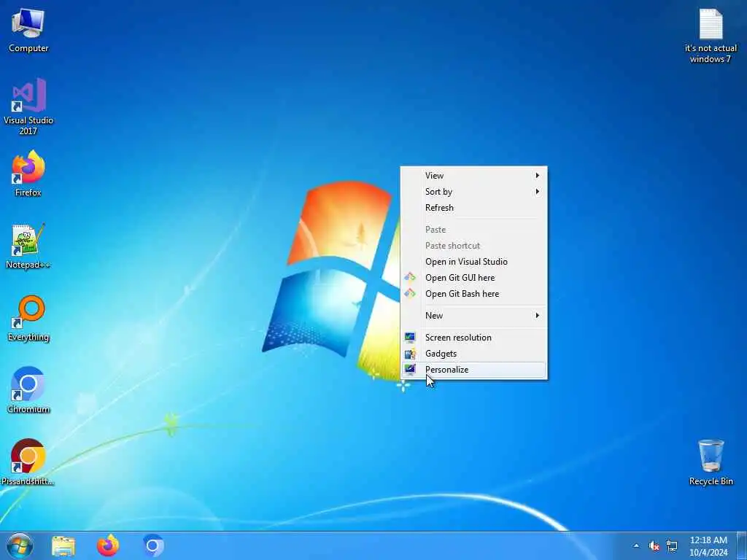Expand the New submenu

(473, 316)
